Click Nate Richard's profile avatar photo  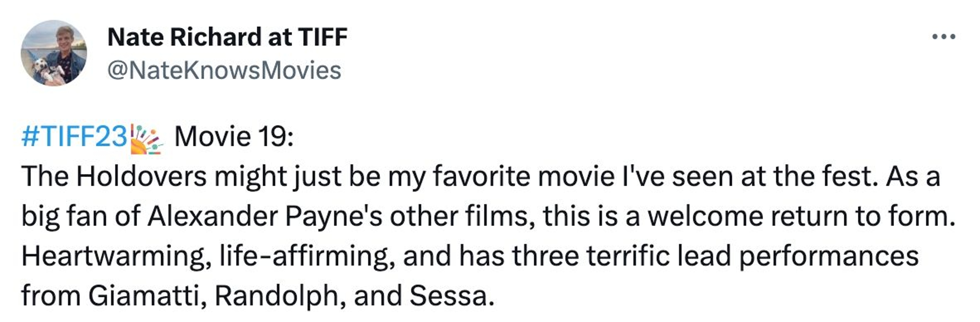[54, 53]
